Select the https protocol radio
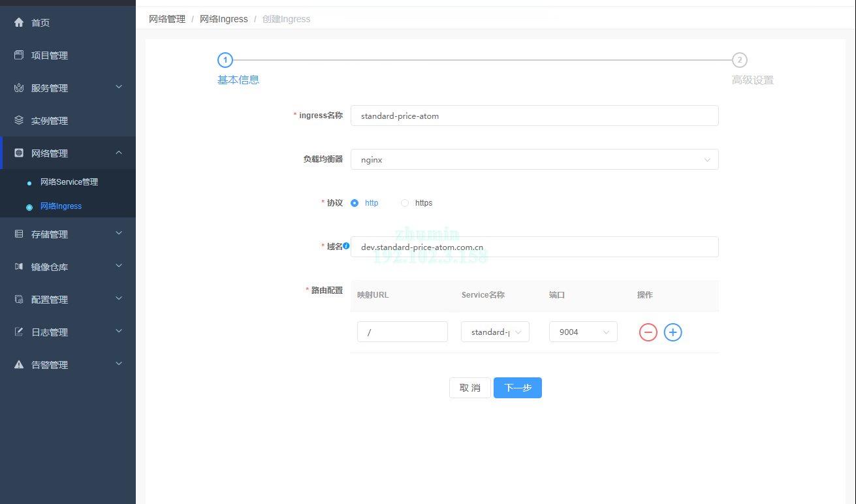This screenshot has height=504, width=856. click(x=405, y=203)
